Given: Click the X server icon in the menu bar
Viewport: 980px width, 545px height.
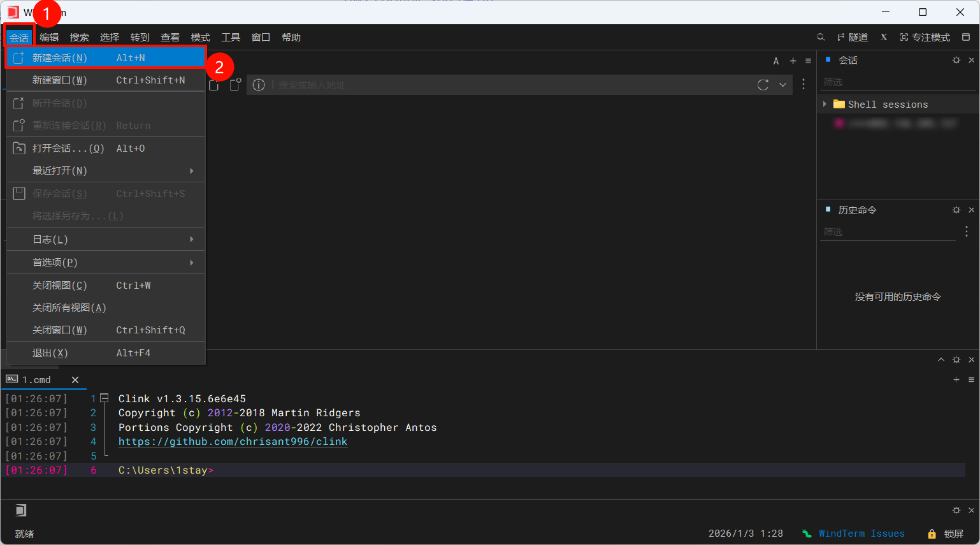Looking at the screenshot, I should coord(884,38).
